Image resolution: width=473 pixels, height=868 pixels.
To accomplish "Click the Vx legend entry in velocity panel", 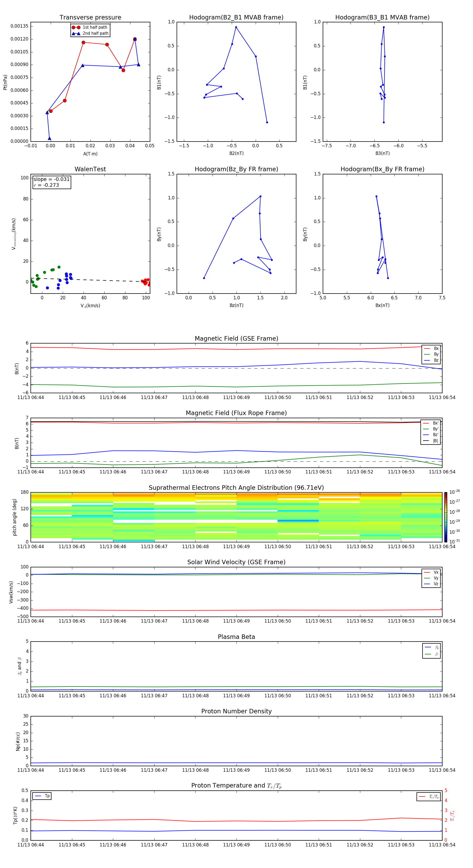I will coord(431,572).
